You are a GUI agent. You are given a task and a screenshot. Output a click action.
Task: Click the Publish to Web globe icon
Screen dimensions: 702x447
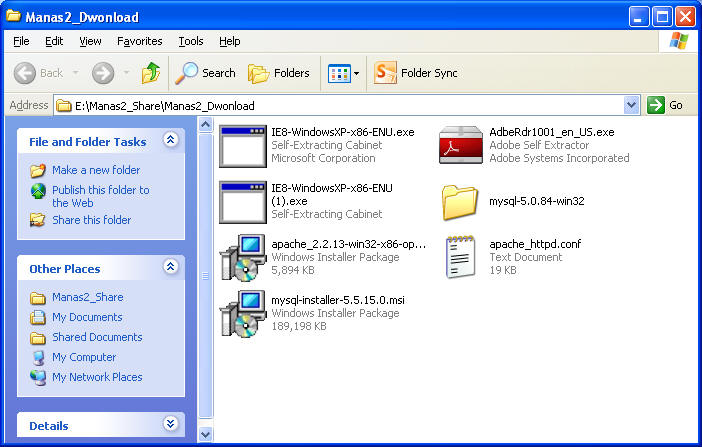tap(38, 191)
